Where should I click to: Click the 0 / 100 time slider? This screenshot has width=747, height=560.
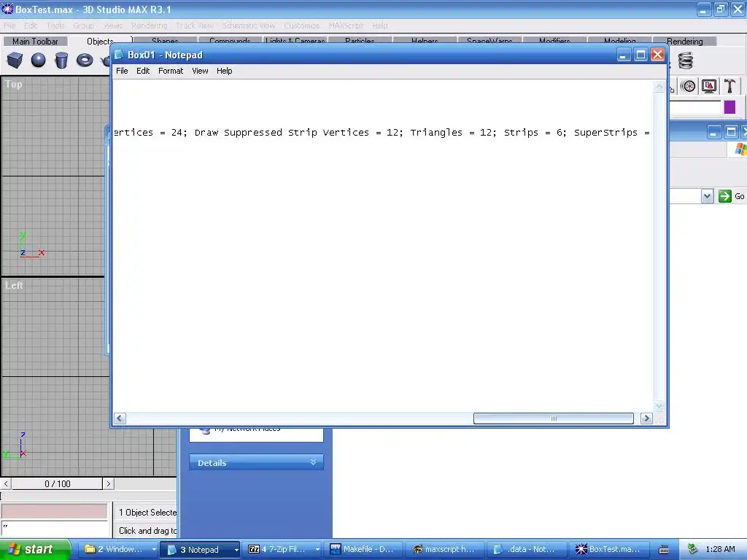[x=57, y=484]
